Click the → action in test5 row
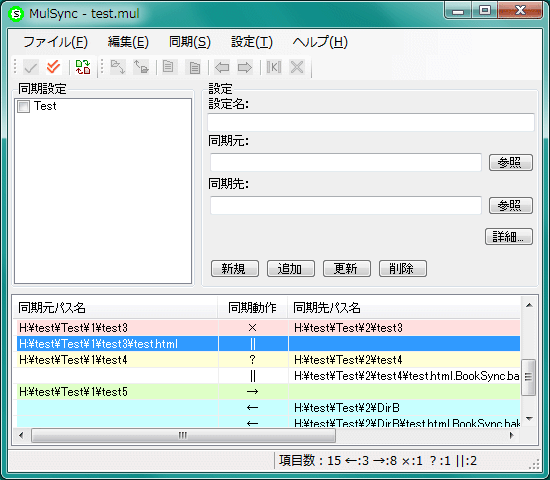Image resolution: width=550 pixels, height=480 pixels. (253, 392)
